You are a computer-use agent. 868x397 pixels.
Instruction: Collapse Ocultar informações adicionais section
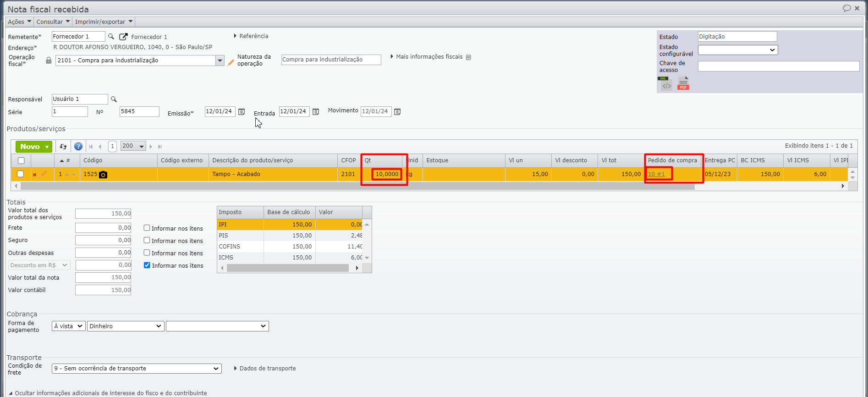108,393
